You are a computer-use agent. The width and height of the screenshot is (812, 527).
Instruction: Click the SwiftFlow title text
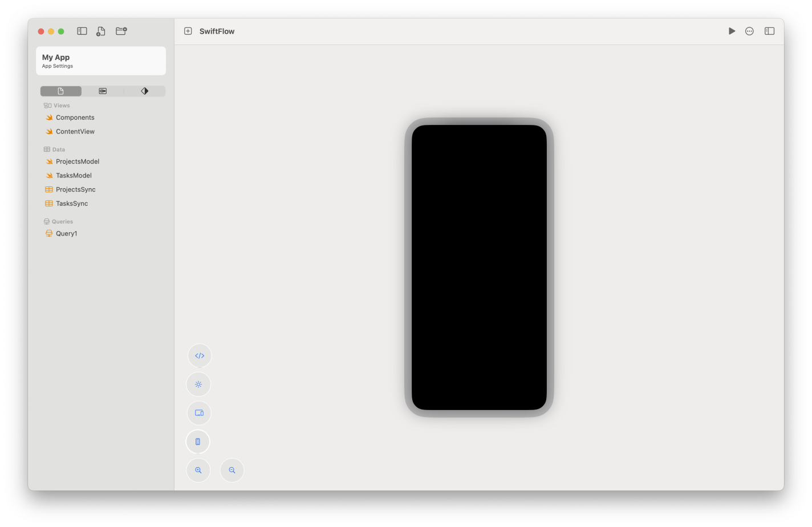217,31
